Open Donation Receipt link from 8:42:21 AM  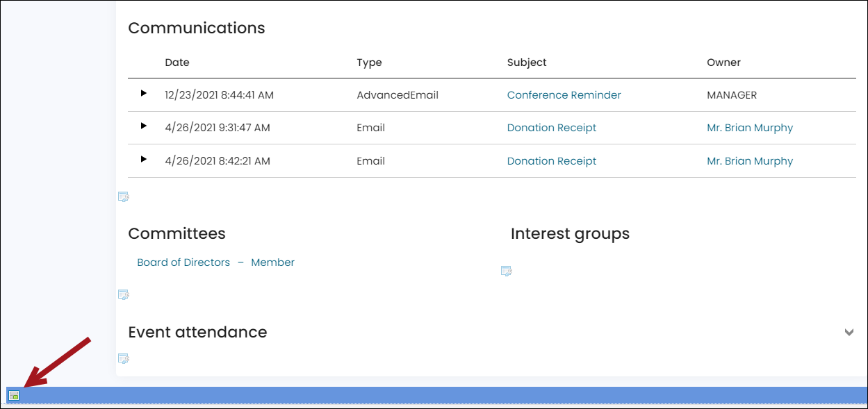pos(551,161)
